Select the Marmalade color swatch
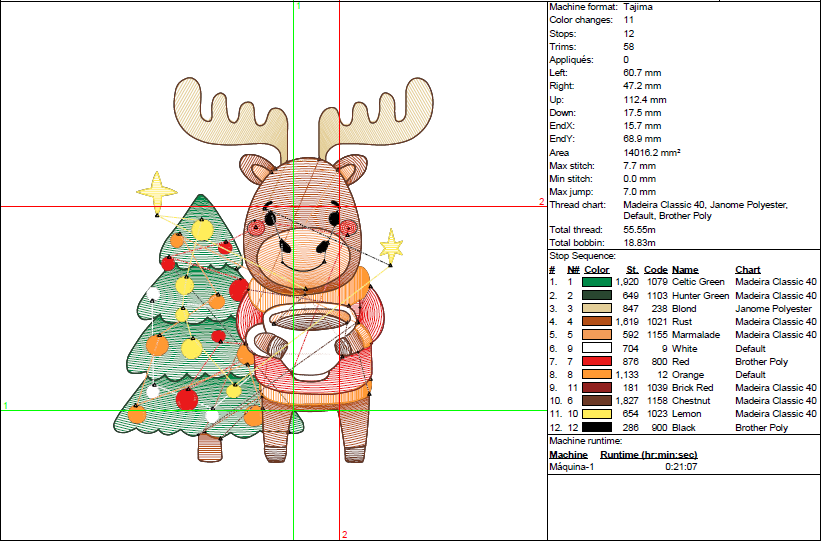The width and height of the screenshot is (822, 541). tap(597, 335)
